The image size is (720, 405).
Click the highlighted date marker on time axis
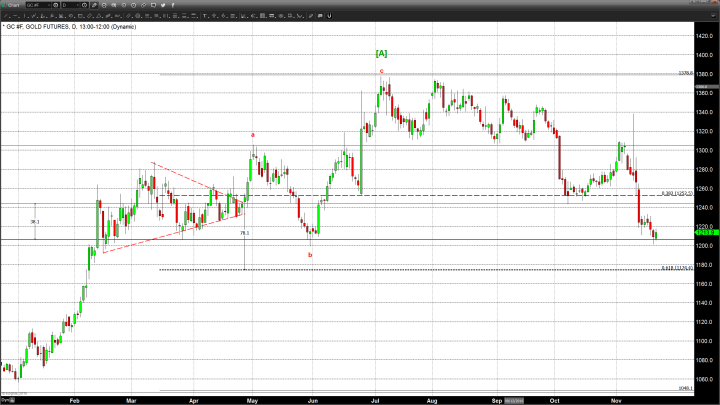pyautogui.click(x=514, y=401)
